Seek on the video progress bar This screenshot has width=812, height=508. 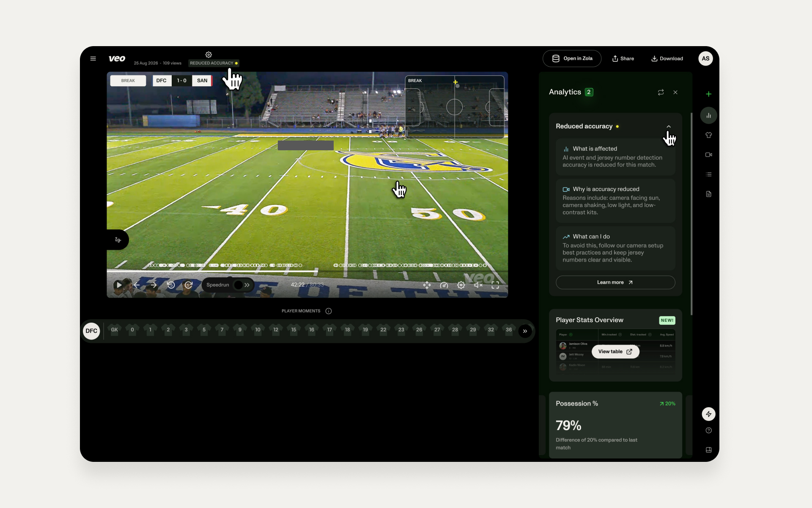click(307, 271)
